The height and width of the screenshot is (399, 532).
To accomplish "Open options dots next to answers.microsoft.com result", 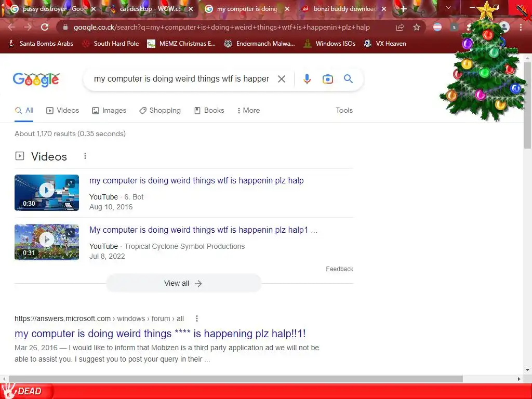I will click(x=197, y=318).
